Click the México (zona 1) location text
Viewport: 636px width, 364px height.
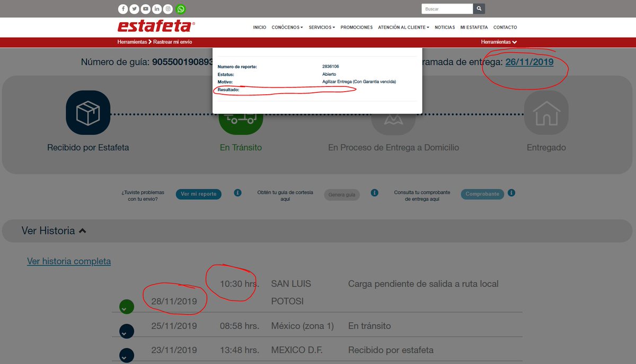coord(303,326)
